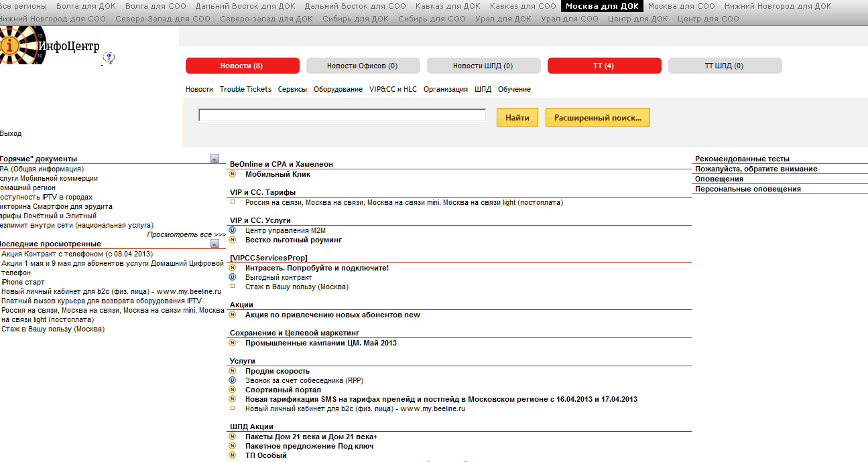This screenshot has width=868, height=462.
Task: Select Кавказ для СОО region
Action: 523,6
